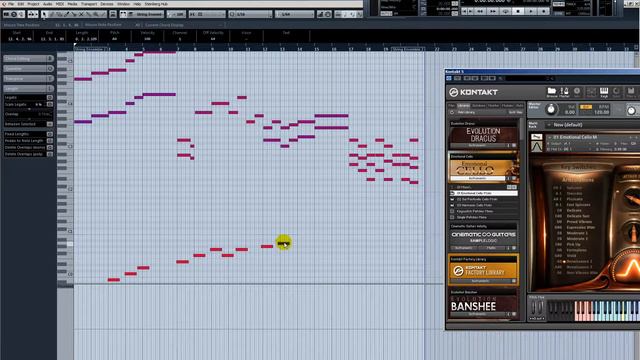Image resolution: width=640 pixels, height=360 pixels.
Task: Apply Fixed Lengths button
Action: (50, 134)
